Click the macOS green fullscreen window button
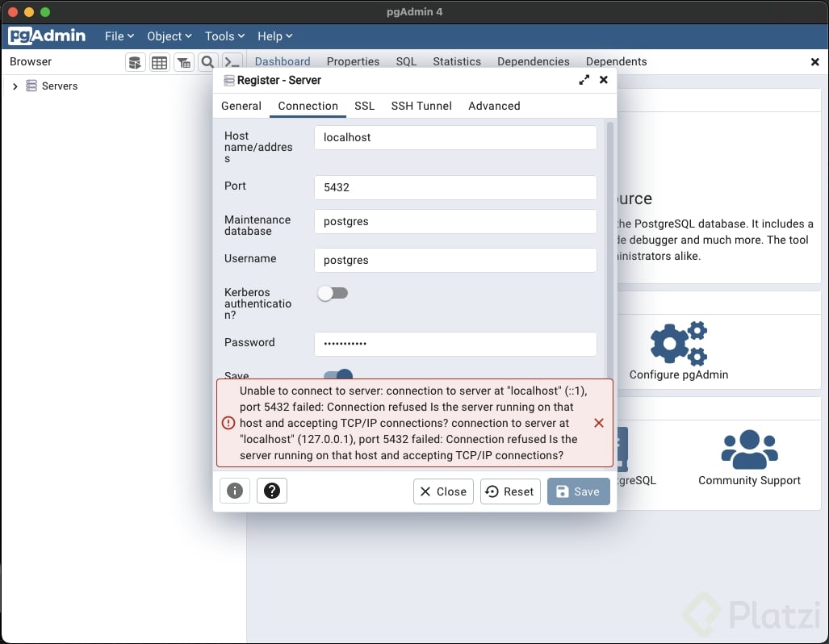 45,11
